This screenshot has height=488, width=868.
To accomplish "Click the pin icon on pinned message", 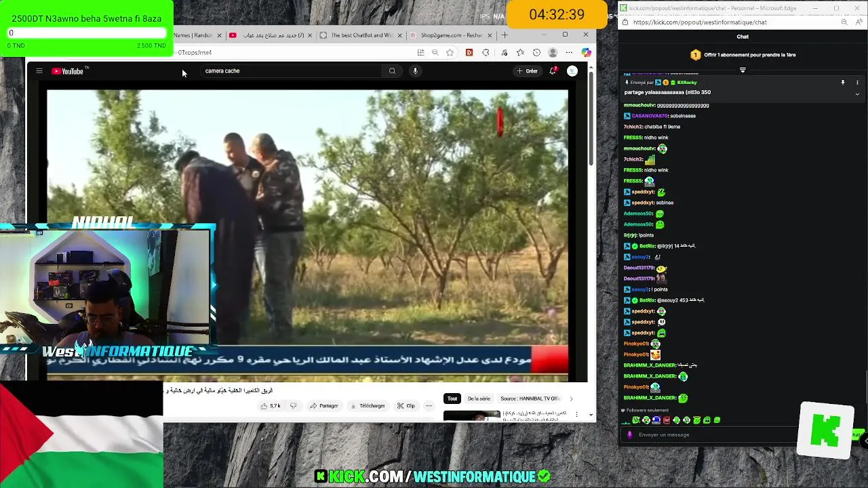I will tap(843, 83).
